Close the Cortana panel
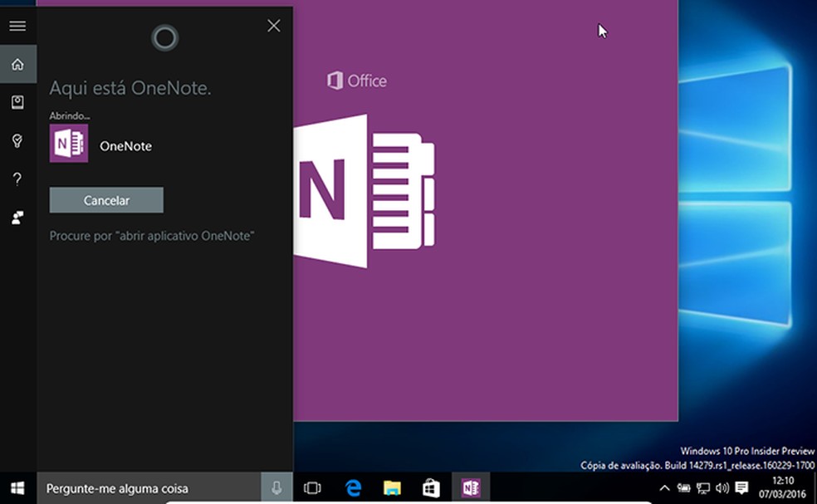The width and height of the screenshot is (817, 504). tap(274, 26)
